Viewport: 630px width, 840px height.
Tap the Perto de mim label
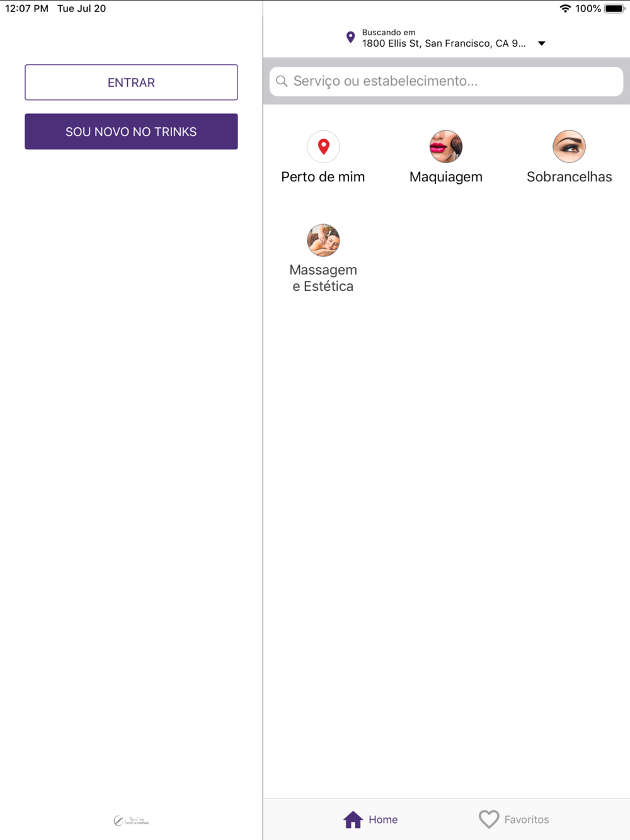tap(323, 177)
